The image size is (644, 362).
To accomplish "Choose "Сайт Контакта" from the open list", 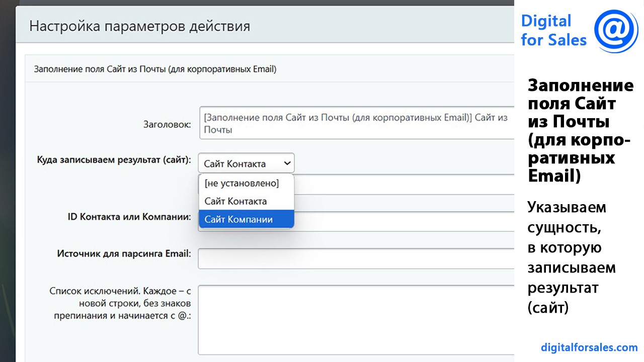I will coord(235,202).
